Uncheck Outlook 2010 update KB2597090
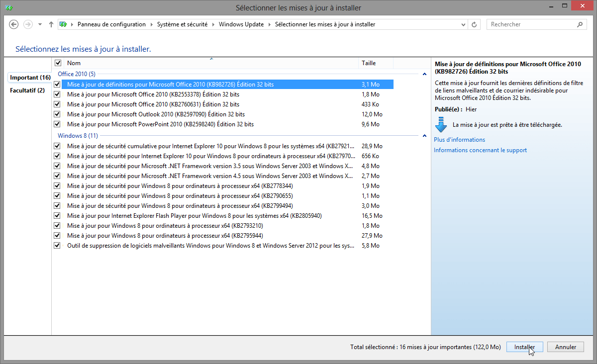This screenshot has height=364, width=597. tap(57, 114)
